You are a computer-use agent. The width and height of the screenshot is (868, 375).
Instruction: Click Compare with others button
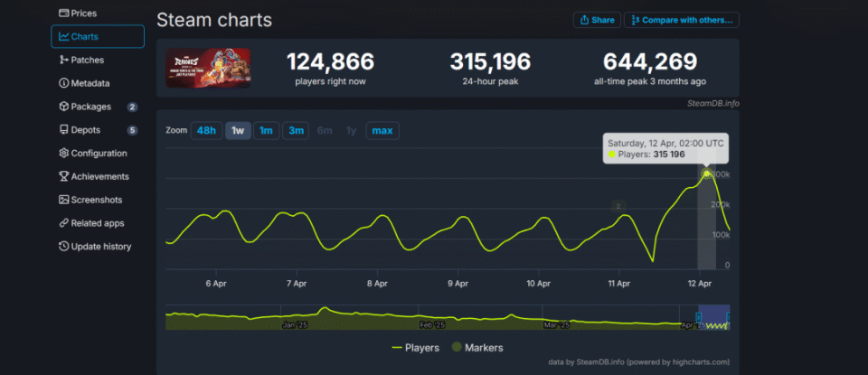coord(682,20)
